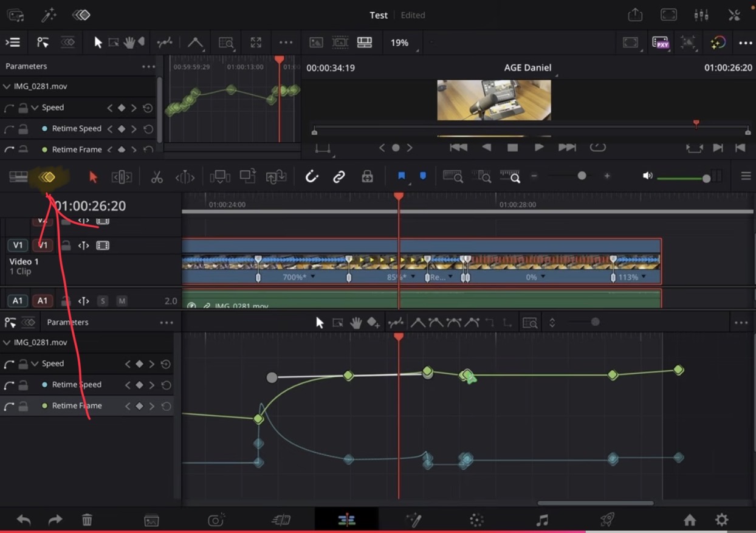Image resolution: width=756 pixels, height=533 pixels.
Task: Click the insert clip icon
Action: point(219,177)
